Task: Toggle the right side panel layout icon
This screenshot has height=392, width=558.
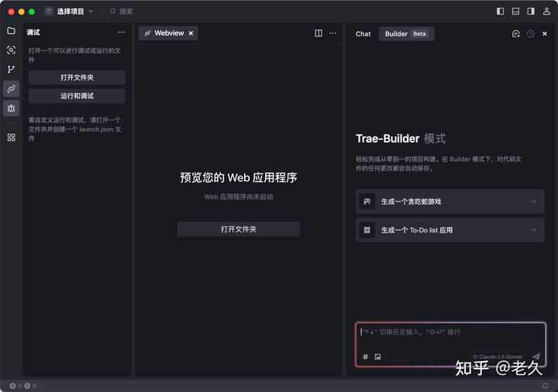Action: pos(531,12)
